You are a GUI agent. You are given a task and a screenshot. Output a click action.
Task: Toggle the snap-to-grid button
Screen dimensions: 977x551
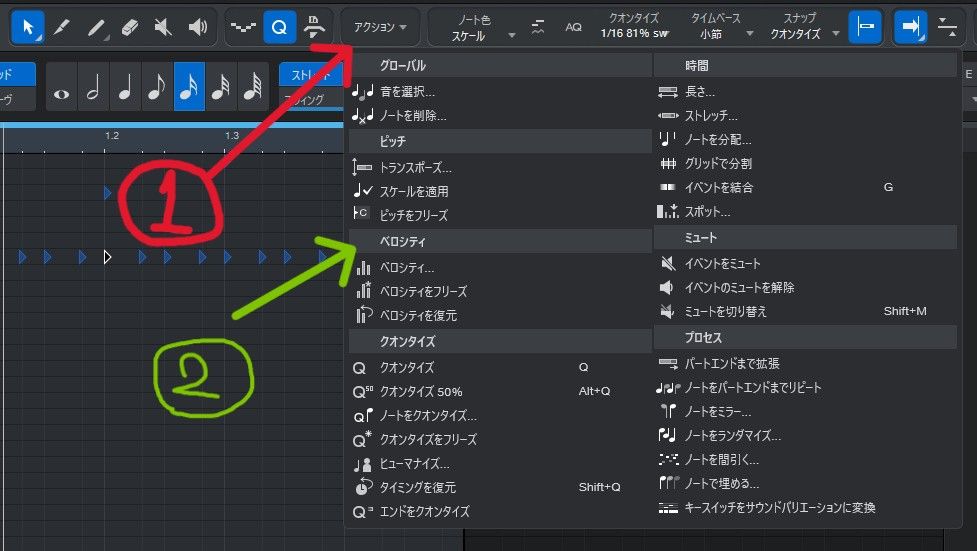tap(864, 27)
